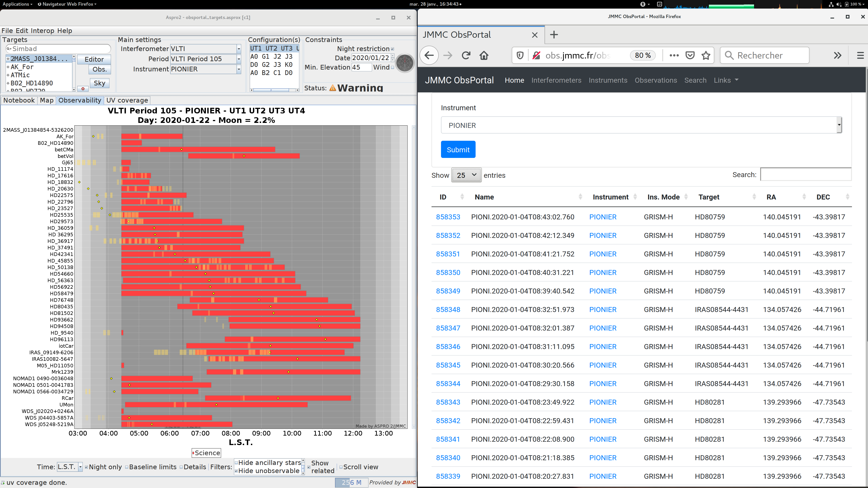Bookmark this page with the star icon

[706, 55]
